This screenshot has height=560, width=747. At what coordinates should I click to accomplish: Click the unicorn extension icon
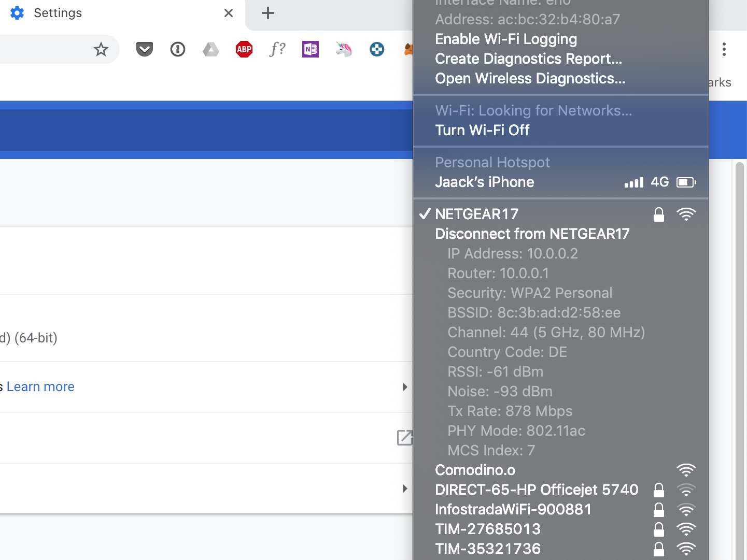pyautogui.click(x=344, y=50)
